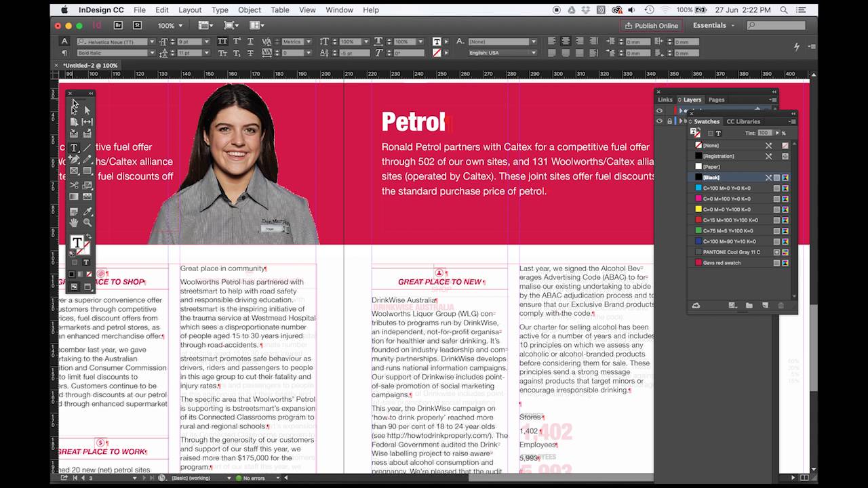The image size is (868, 488).
Task: Click the Underline T button
Action: [251, 41]
